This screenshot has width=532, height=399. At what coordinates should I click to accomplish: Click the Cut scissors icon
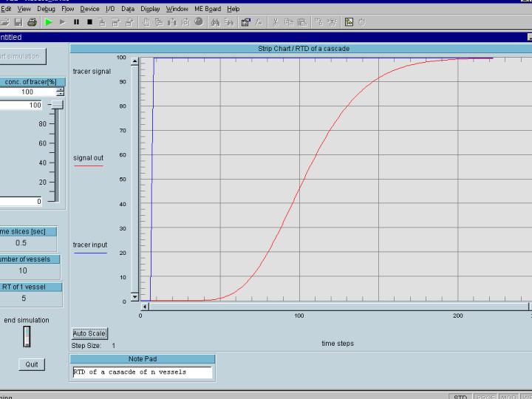(x=275, y=22)
